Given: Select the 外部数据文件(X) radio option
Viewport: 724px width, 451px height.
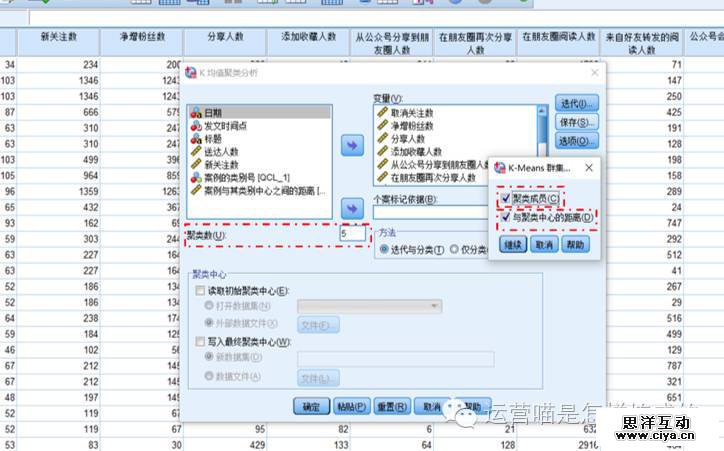Looking at the screenshot, I should 209,323.
